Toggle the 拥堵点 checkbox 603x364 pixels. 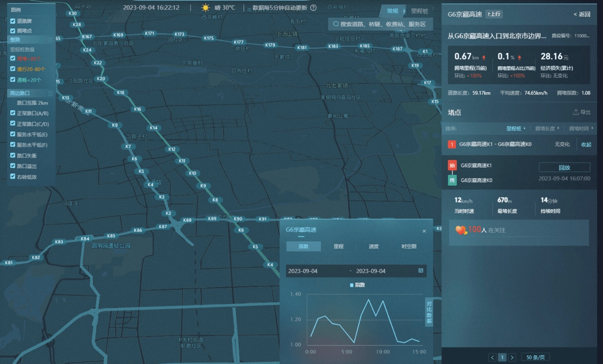coord(13,30)
